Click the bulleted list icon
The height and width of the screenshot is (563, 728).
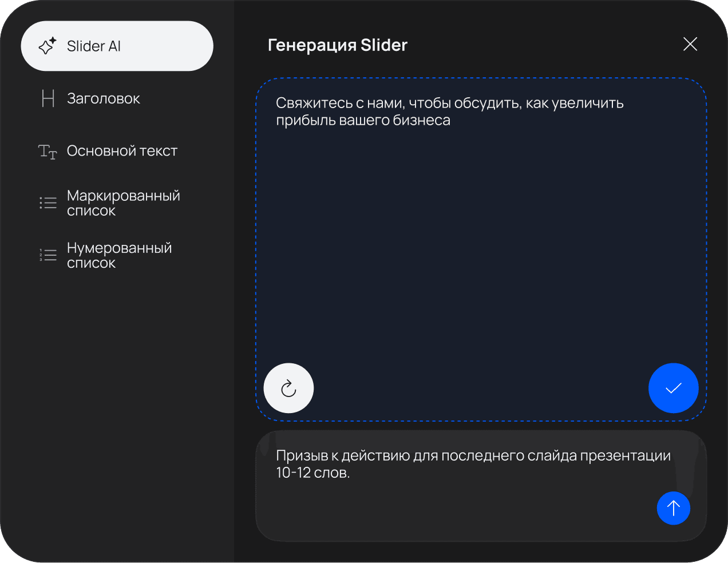click(48, 203)
